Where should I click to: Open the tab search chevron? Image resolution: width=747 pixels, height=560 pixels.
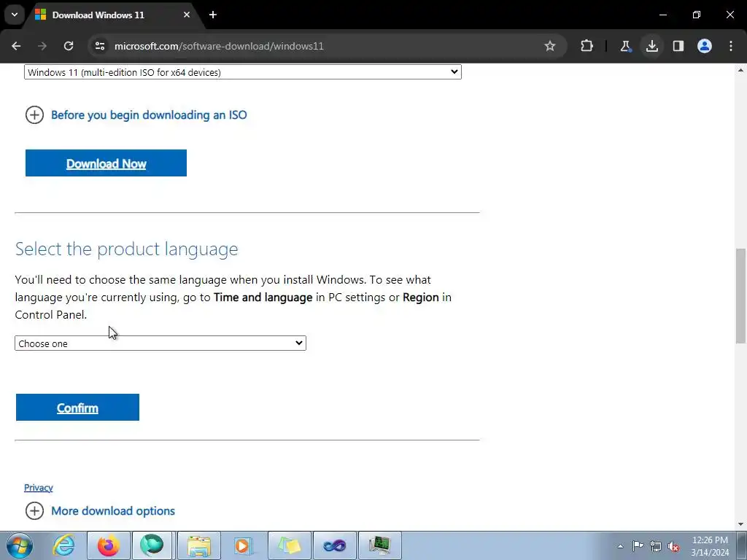click(x=15, y=15)
